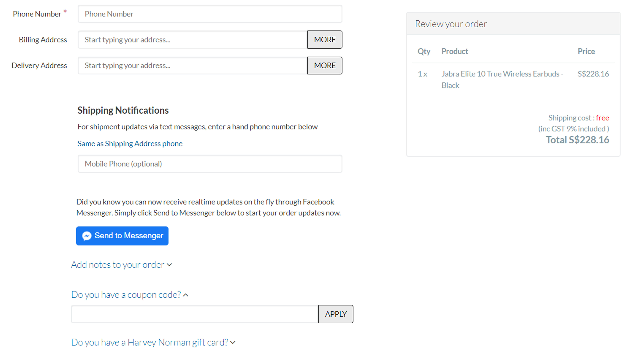The image size is (644, 353).
Task: Click the Phone Number input field
Action: tap(210, 14)
